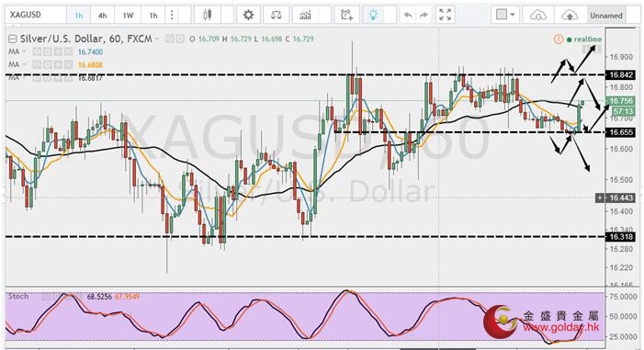Redo chart action arrow
The height and width of the screenshot is (350, 644).
[424, 16]
